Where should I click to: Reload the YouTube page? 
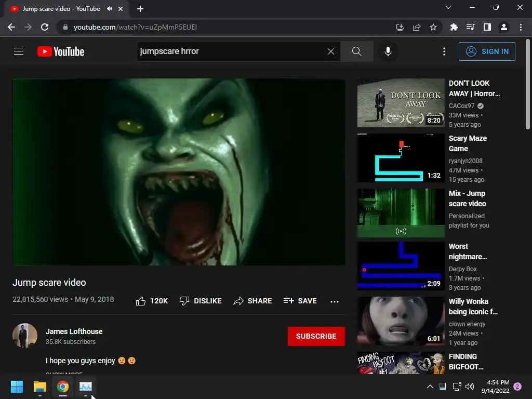[45, 27]
